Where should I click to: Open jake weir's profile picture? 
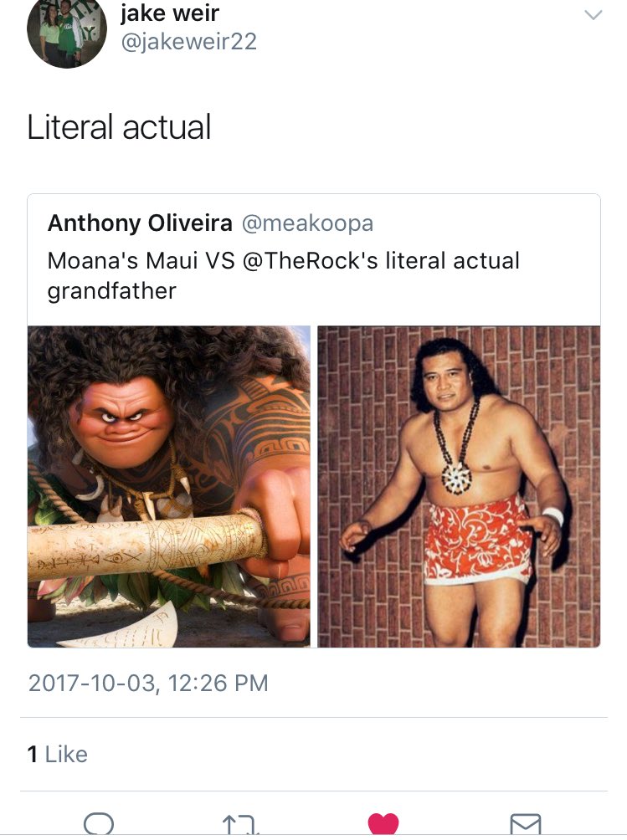pos(67,31)
